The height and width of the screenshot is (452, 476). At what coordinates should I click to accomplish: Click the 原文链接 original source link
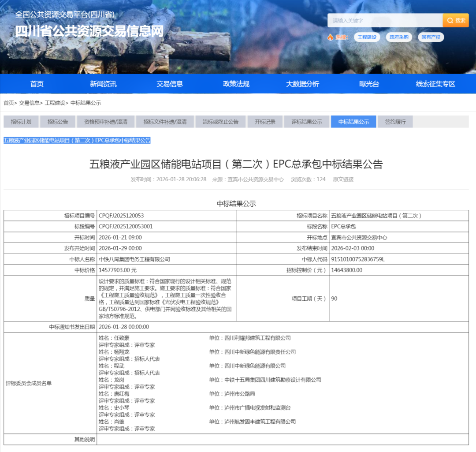click(x=343, y=179)
